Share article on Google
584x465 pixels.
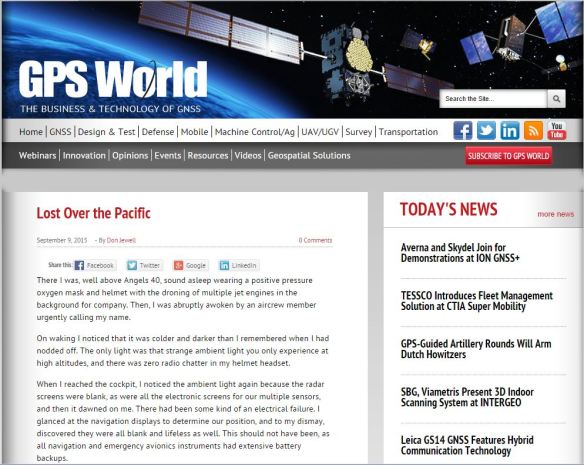click(190, 265)
